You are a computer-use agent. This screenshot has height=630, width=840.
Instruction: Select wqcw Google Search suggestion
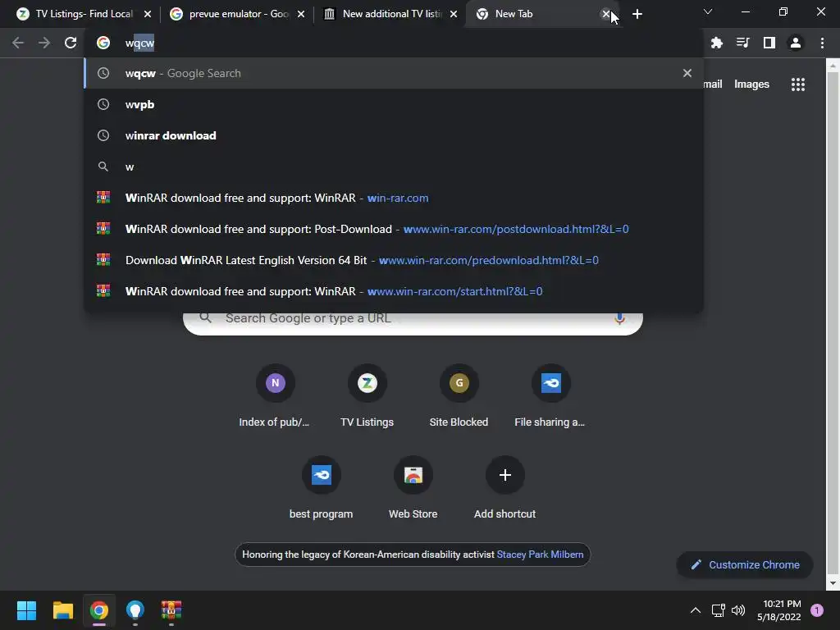[394, 73]
